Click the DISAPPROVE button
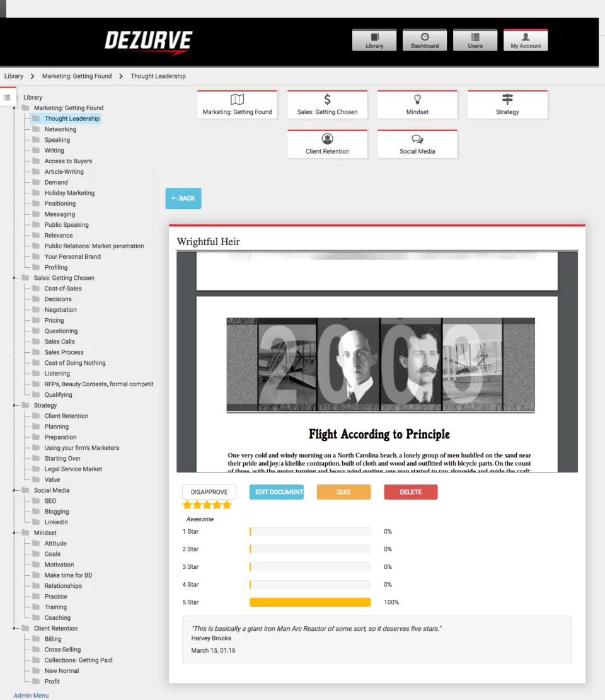The height and width of the screenshot is (700, 605). point(209,492)
